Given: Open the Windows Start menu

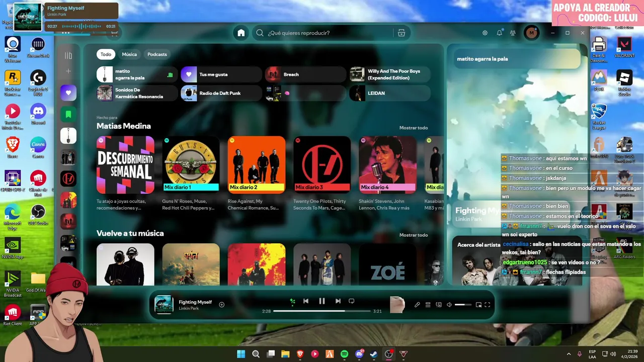Looking at the screenshot, I should click(241, 354).
